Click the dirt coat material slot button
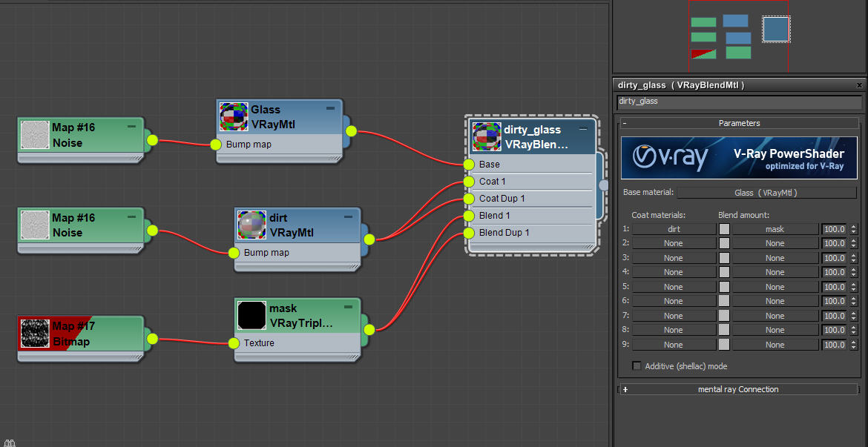The height and width of the screenshot is (447, 868). pos(674,228)
